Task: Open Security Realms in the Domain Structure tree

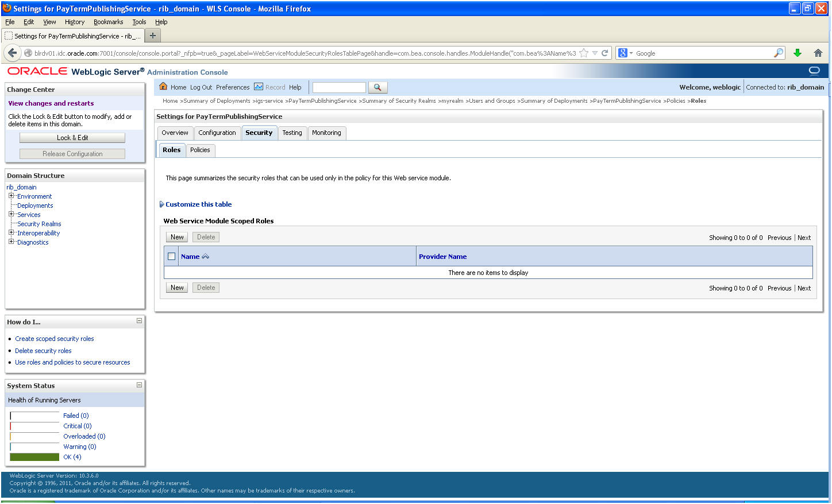Action: pyautogui.click(x=39, y=224)
